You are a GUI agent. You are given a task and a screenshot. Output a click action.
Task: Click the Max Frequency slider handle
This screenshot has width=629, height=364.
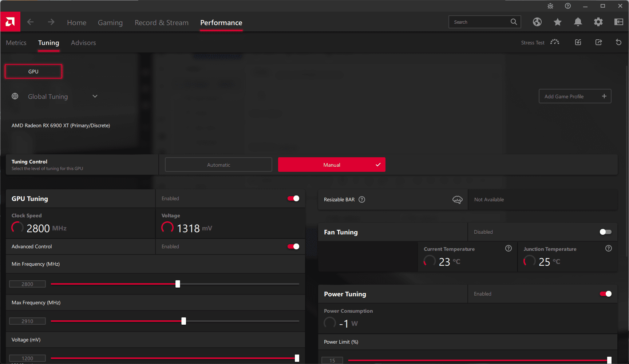[184, 321]
